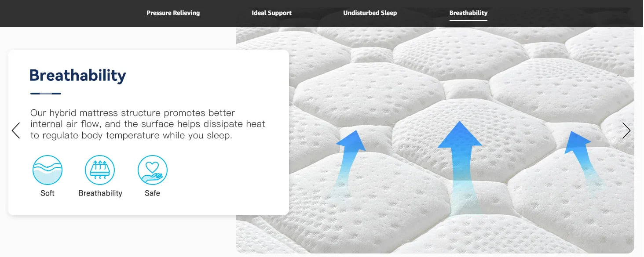
Task: Click the Soft wave icon
Action: 48,170
